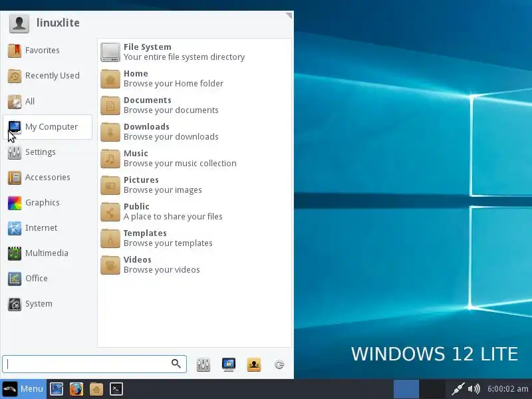
Task: Open the Pictures folder icon
Action: [x=110, y=186]
